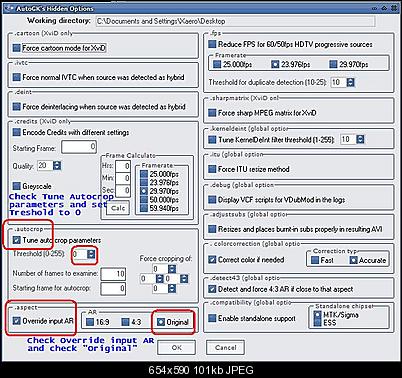The image size is (402, 378).
Task: Click the Calc button in Frame Calculator
Action: tap(118, 208)
